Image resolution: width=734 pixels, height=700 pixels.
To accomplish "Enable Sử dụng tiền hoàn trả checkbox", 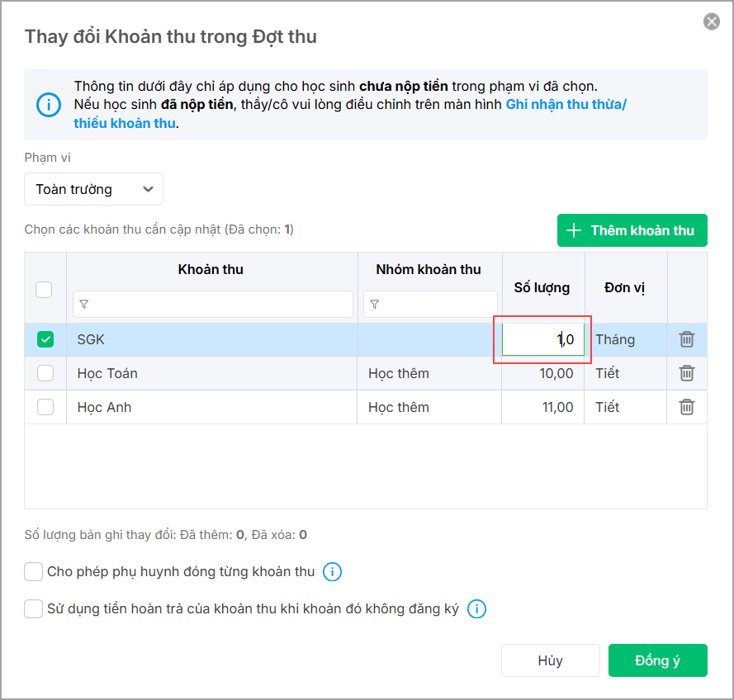I will coord(34,609).
